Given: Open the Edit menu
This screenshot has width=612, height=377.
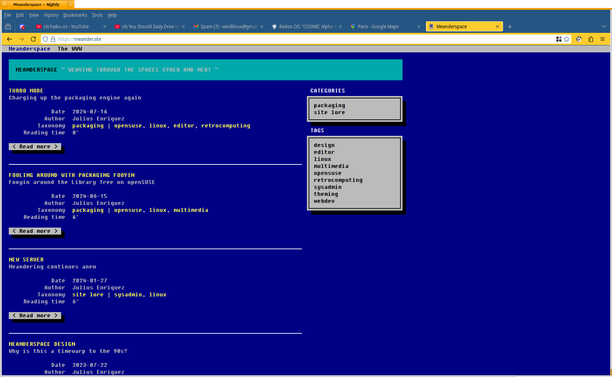Looking at the screenshot, I should point(20,15).
